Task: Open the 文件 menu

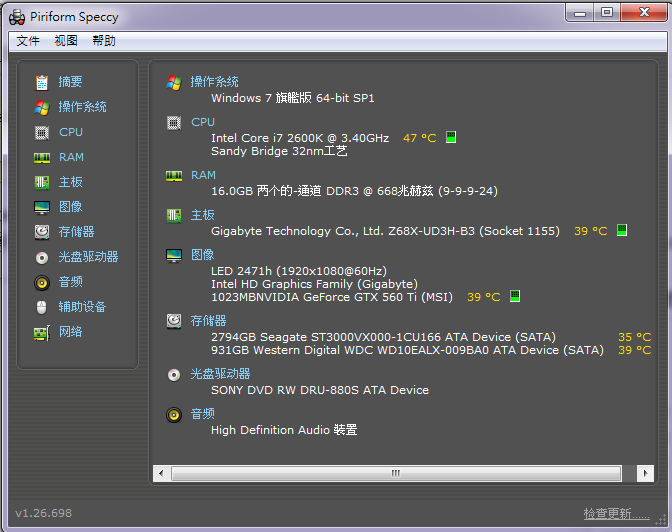Action: click(x=28, y=41)
